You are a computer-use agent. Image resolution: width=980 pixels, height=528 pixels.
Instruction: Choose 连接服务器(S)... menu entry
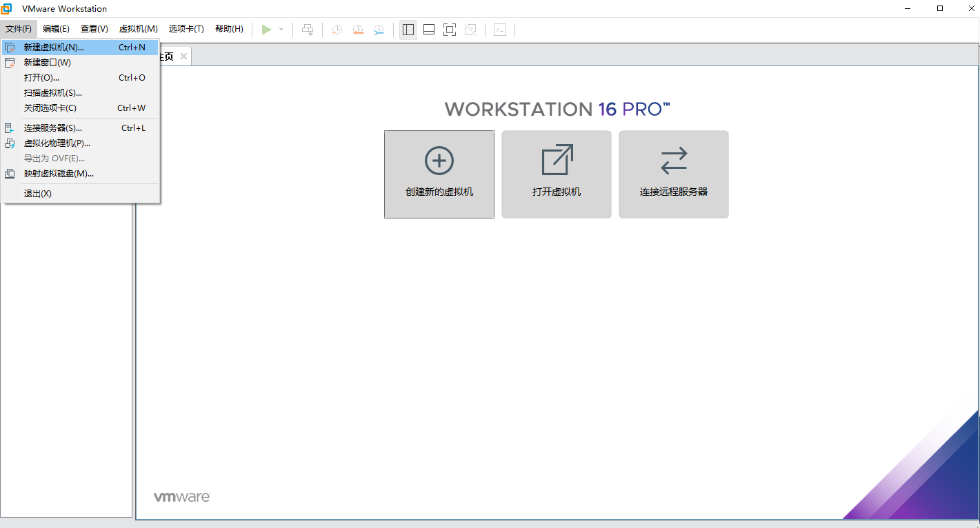[80, 128]
